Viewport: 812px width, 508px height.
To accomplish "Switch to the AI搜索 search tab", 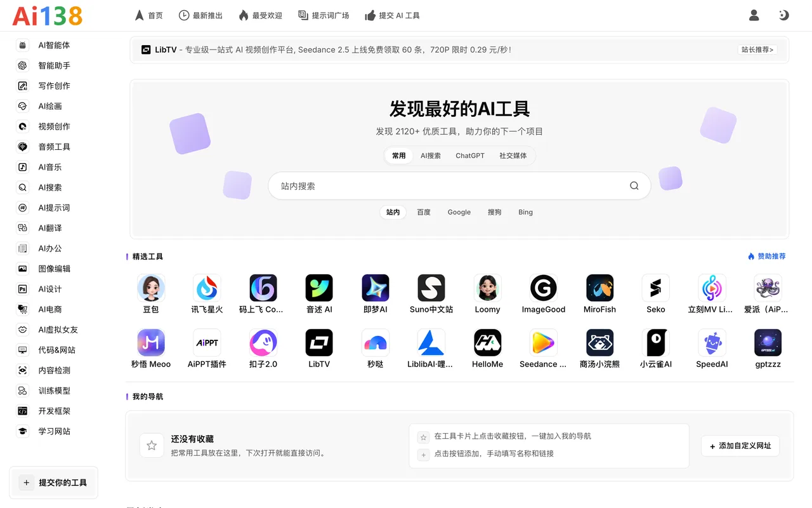I will pos(431,156).
